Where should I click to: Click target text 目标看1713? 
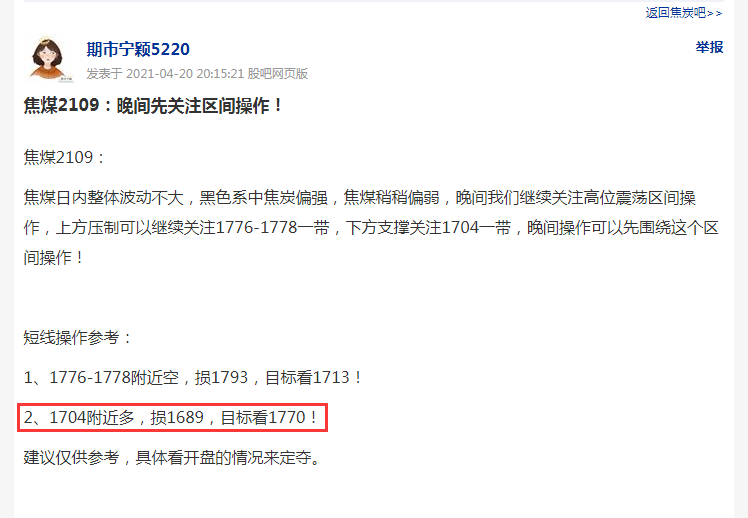(307, 377)
